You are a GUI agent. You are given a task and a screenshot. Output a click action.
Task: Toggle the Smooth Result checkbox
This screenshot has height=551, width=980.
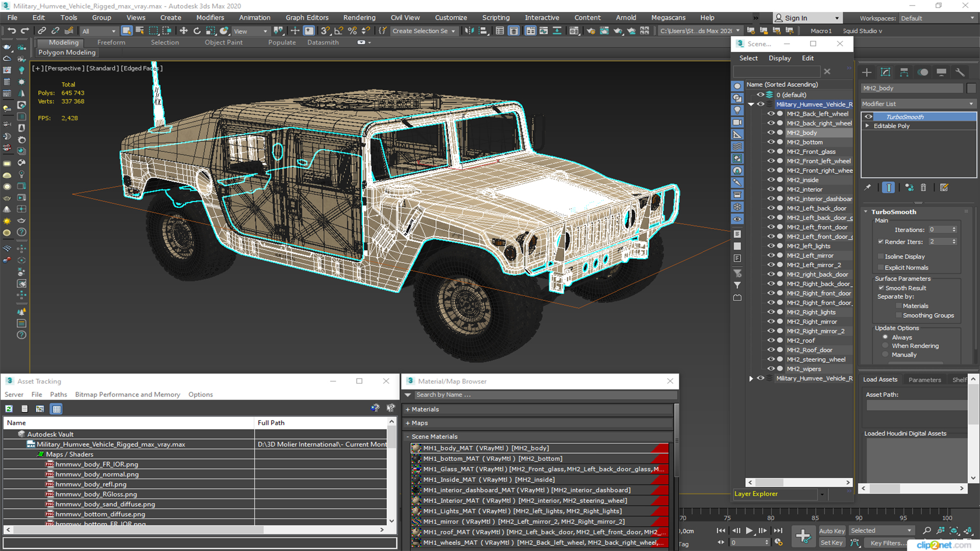881,288
